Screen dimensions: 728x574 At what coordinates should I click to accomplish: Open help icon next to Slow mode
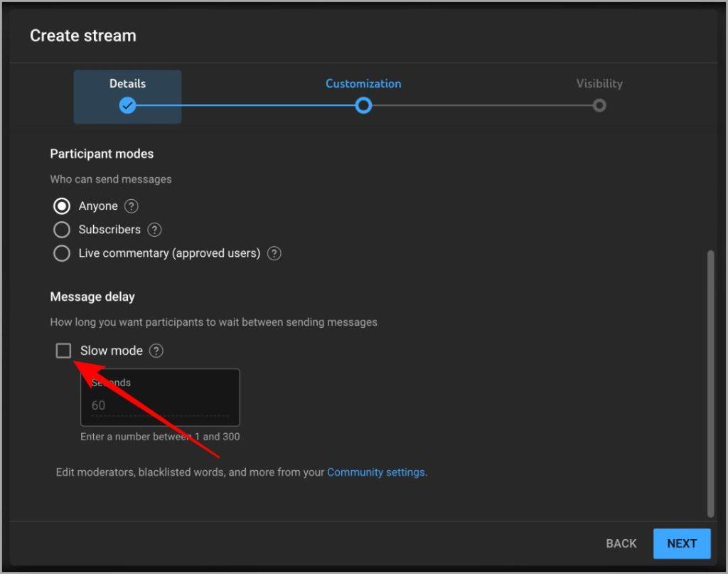(x=156, y=351)
